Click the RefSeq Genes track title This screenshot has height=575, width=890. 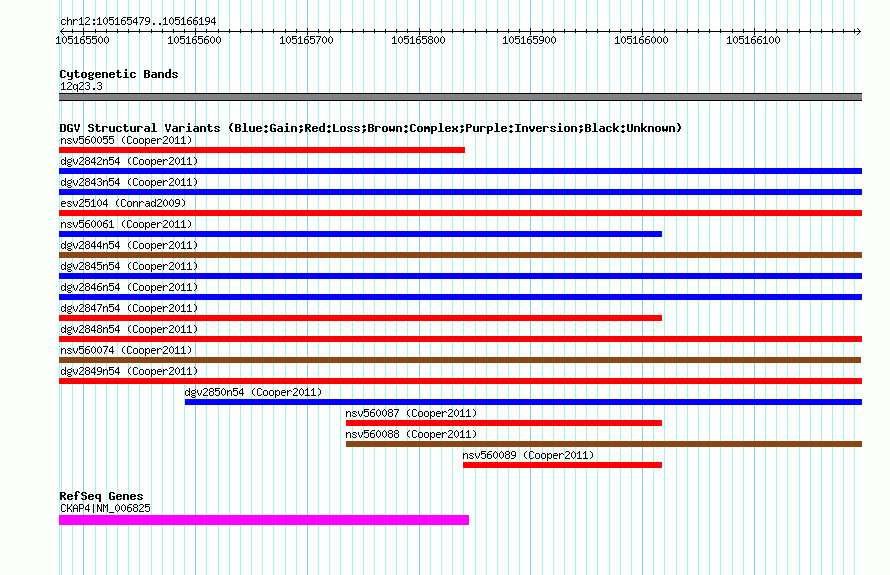coord(101,496)
